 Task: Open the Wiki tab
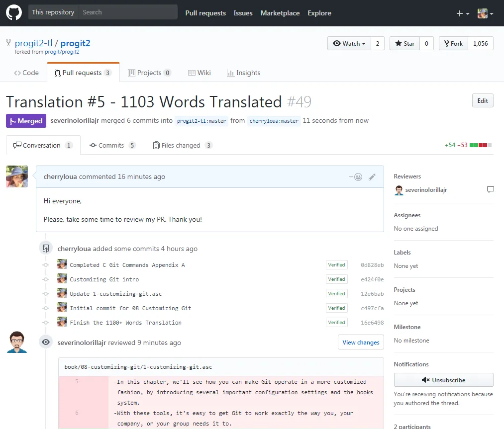pos(200,73)
